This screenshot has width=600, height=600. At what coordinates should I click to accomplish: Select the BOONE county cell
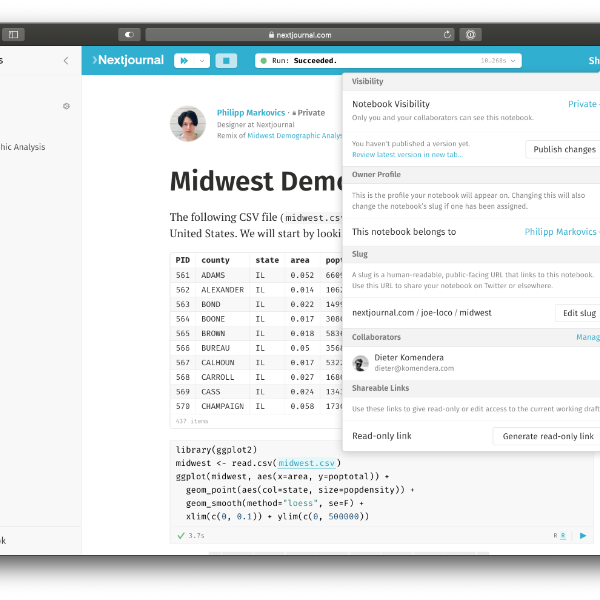(x=213, y=319)
